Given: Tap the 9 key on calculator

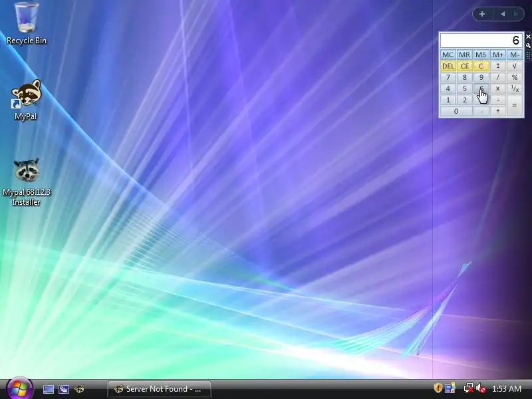Looking at the screenshot, I should point(481,77).
